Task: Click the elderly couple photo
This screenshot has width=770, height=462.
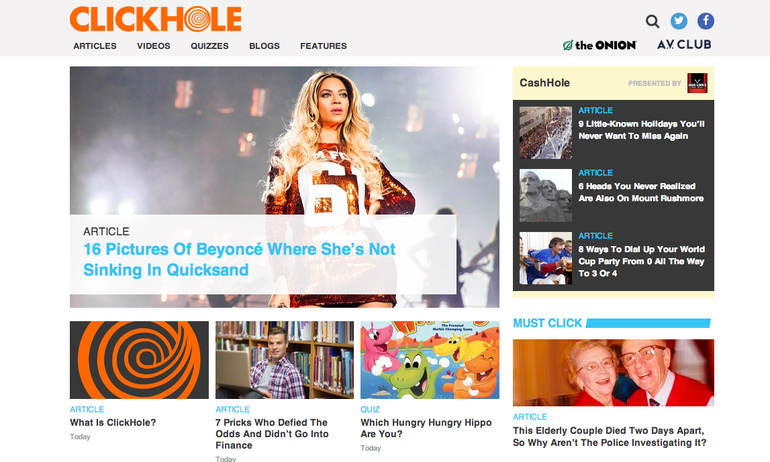Action: (x=613, y=373)
